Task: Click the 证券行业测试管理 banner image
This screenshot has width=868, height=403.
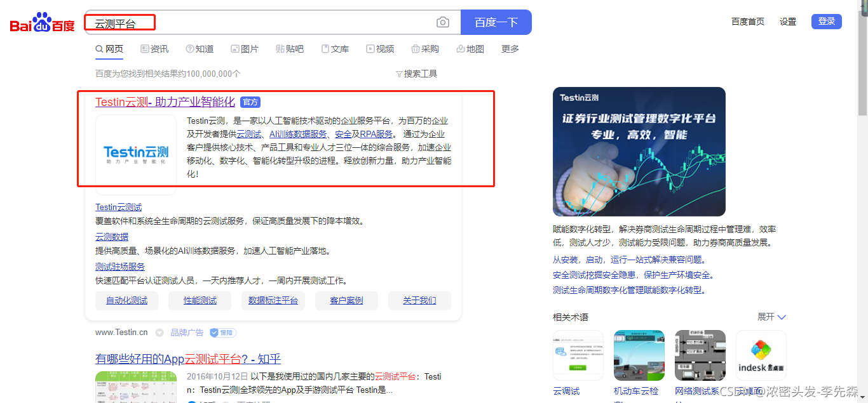Action: click(x=639, y=152)
